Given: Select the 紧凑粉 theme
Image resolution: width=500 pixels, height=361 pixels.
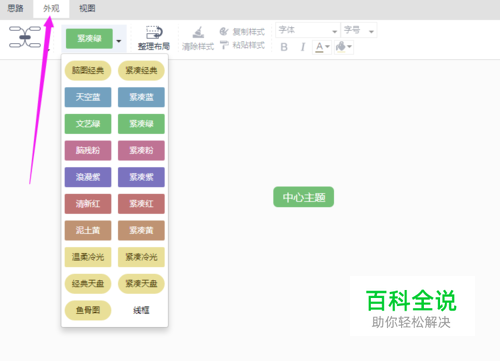Looking at the screenshot, I should click(141, 151).
